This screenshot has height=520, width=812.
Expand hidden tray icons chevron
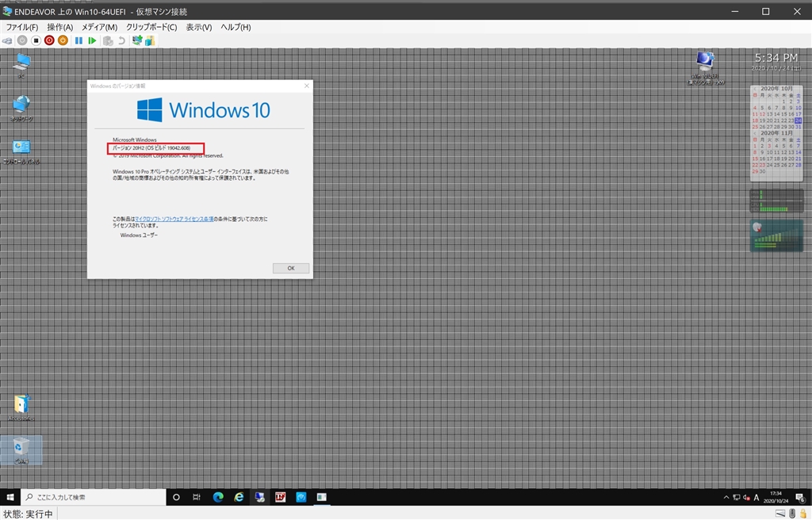[x=726, y=498]
